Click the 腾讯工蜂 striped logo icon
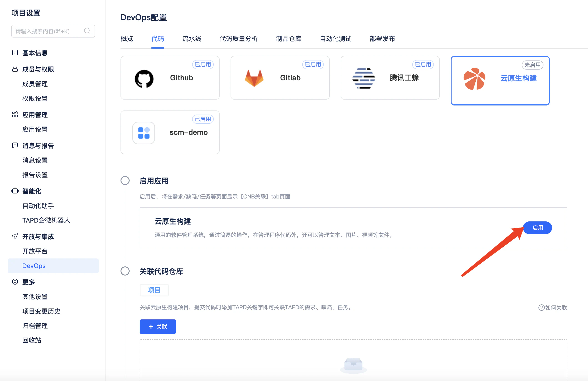 pos(363,78)
